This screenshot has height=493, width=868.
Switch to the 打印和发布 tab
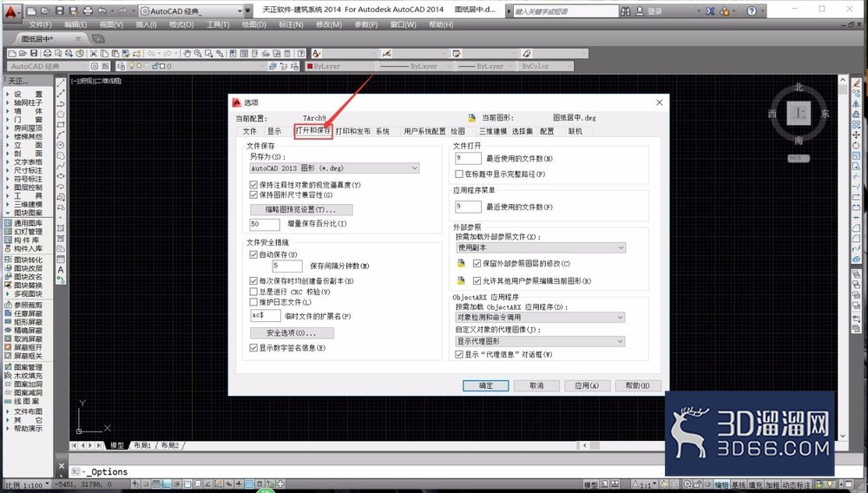(353, 131)
